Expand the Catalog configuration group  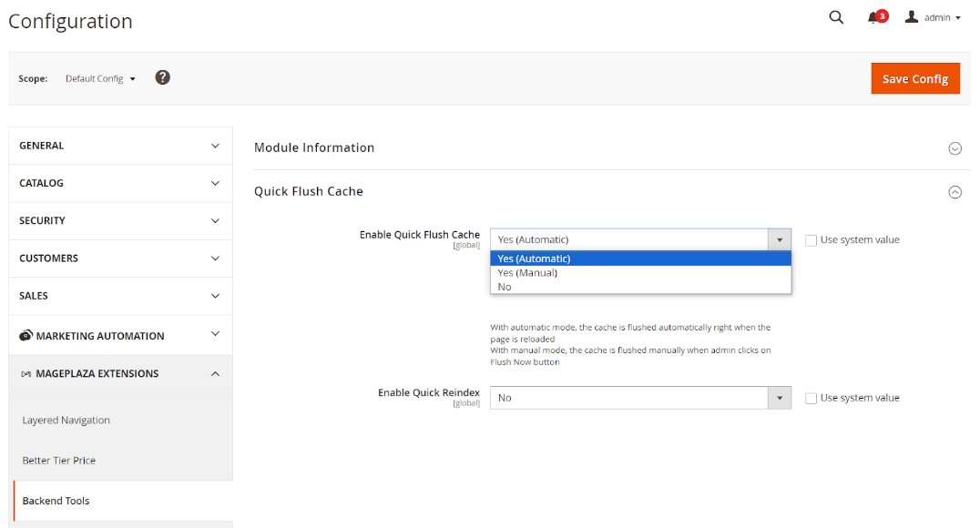(120, 183)
